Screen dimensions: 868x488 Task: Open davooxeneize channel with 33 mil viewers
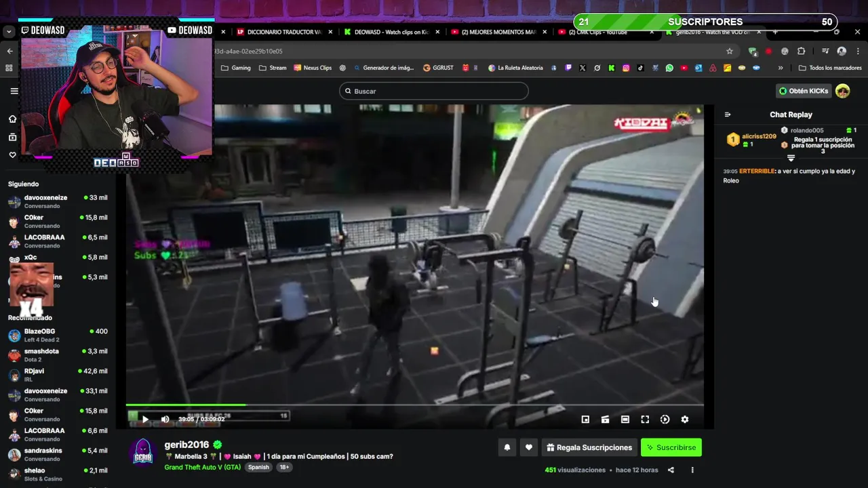[58, 201]
